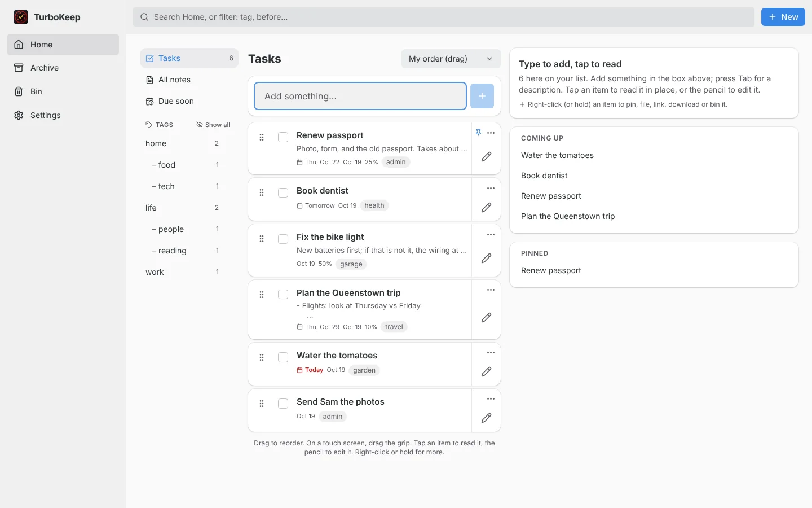Grab the drag handle of Renew passport

(x=262, y=137)
